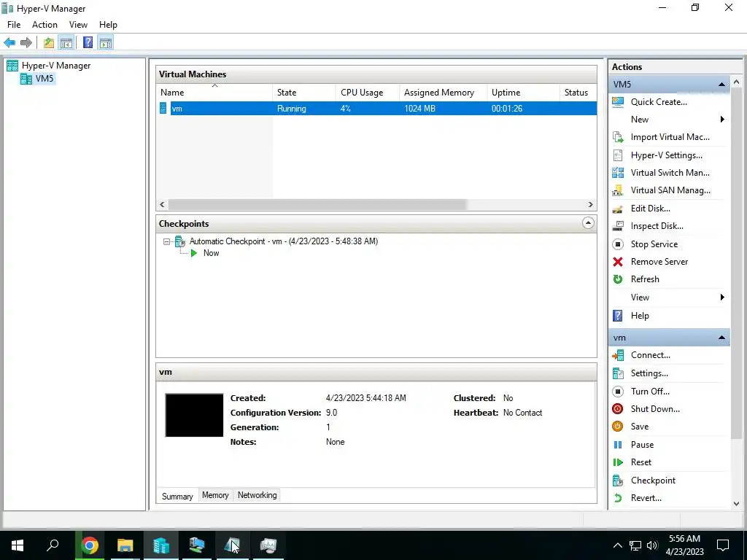Viewport: 747px width, 560px height.
Task: Save the vm state
Action: point(639,427)
